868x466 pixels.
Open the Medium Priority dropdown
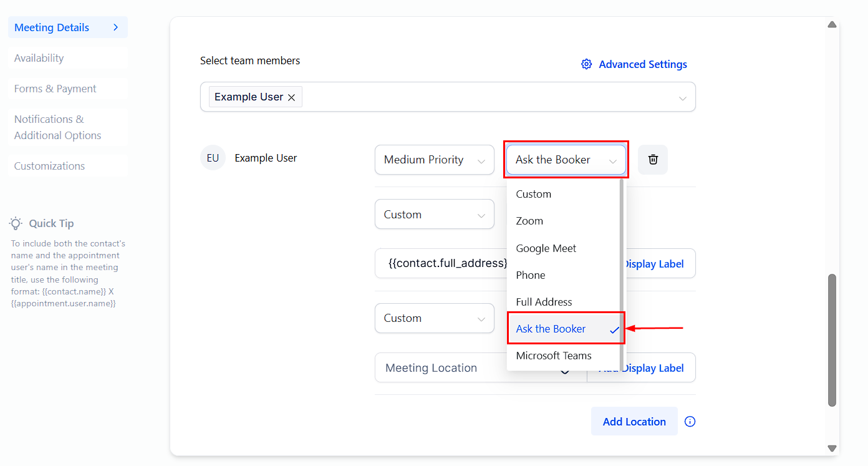[434, 160]
